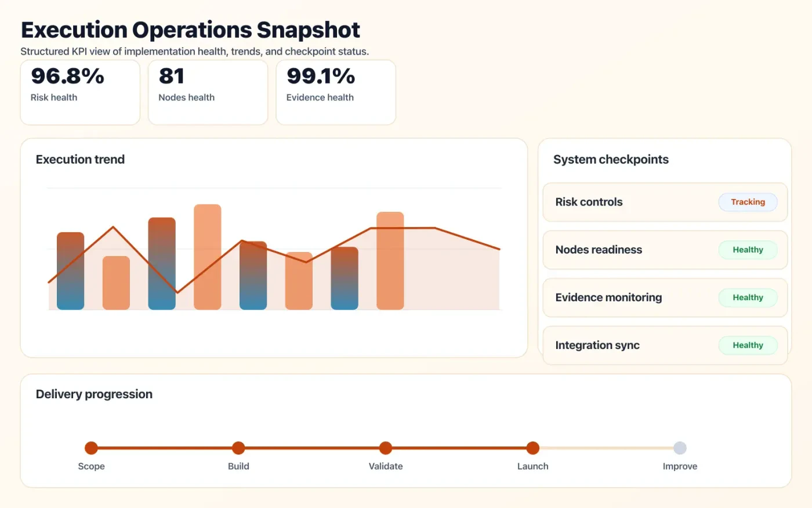Click the 81 Nodes health KPI card
The image size is (812, 508).
click(208, 92)
